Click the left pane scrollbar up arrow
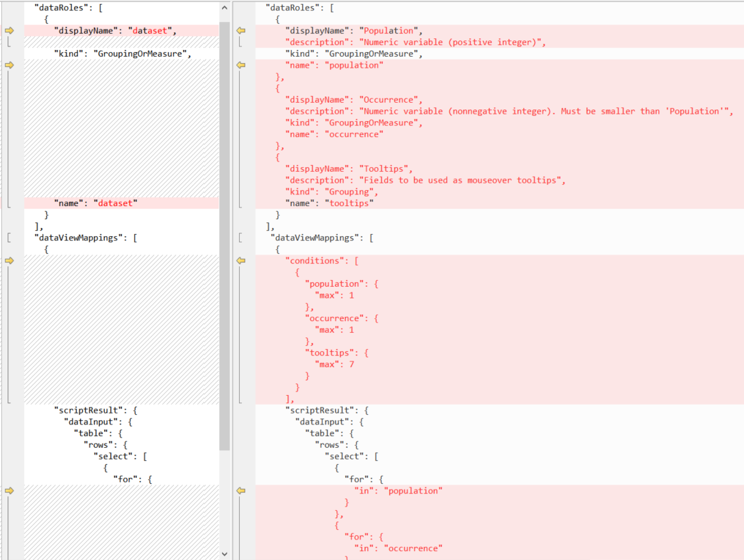Viewport: 744px width, 560px height. (x=225, y=8)
